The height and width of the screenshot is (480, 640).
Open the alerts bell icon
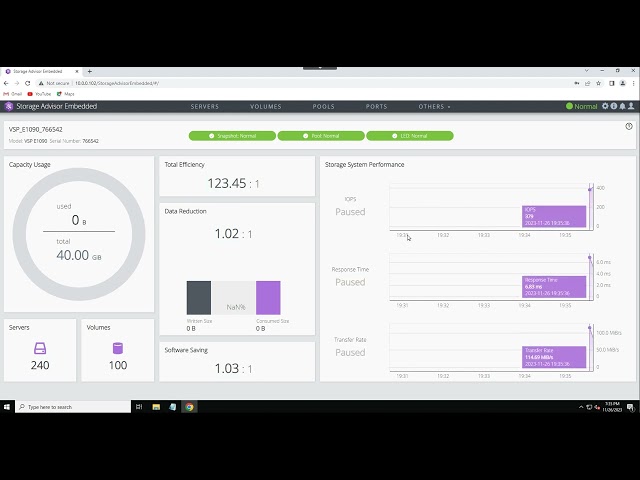click(622, 106)
